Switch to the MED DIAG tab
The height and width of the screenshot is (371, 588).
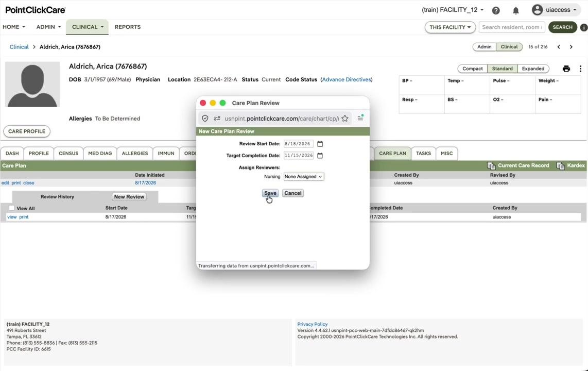click(100, 154)
